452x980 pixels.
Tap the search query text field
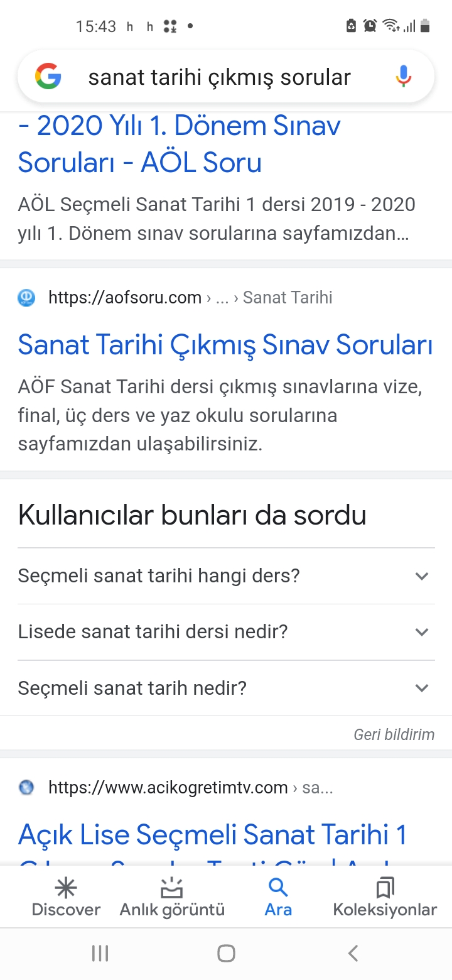[220, 77]
